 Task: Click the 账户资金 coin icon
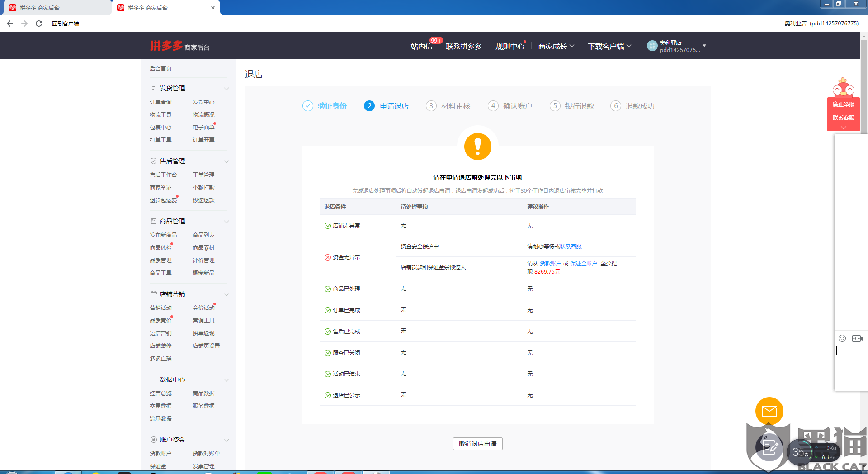click(154, 440)
